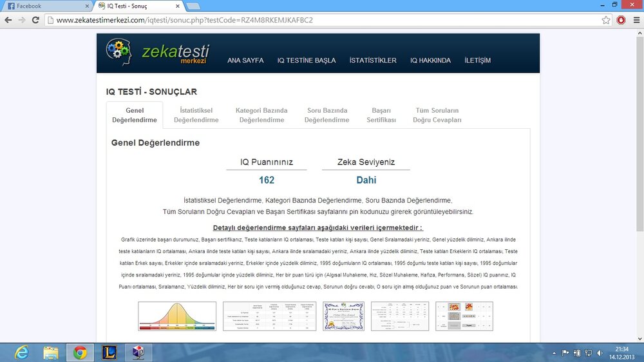
Task: Open İSTATİSTİKLER navigation item
Action: point(373,60)
